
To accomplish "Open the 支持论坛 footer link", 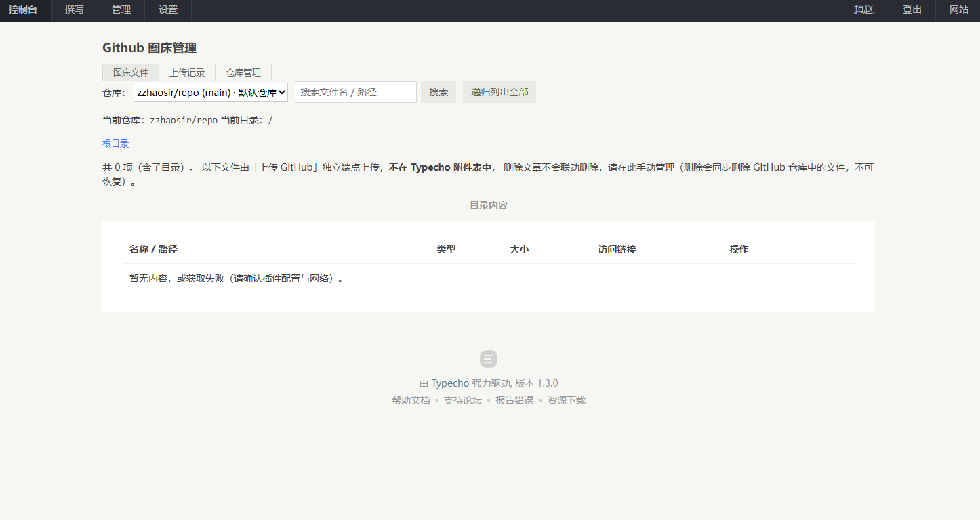I will coord(463,400).
